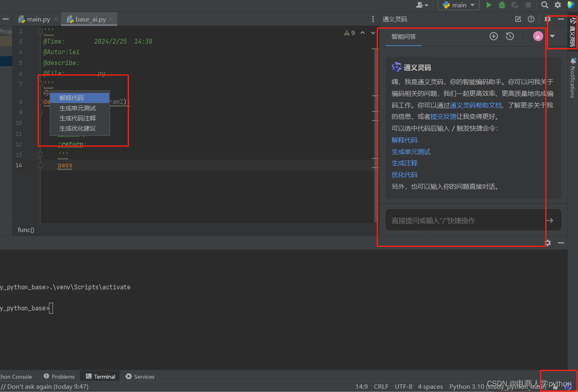The height and width of the screenshot is (392, 578).
Task: Open IDE settings gear in the top toolbar
Action: tap(558, 5)
